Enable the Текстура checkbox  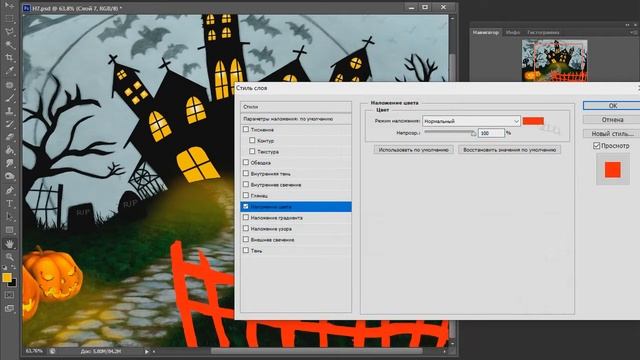[252, 151]
